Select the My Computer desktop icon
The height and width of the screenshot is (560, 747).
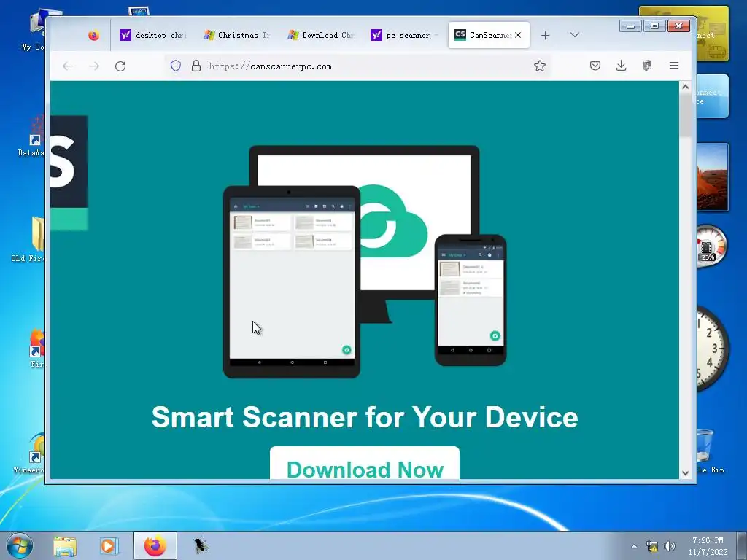(34, 29)
